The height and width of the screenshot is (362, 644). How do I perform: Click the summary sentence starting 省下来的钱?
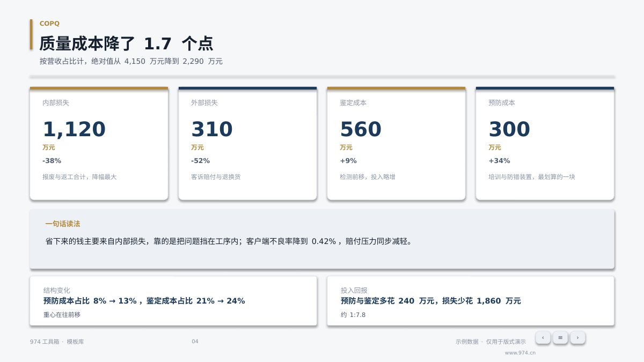click(230, 241)
